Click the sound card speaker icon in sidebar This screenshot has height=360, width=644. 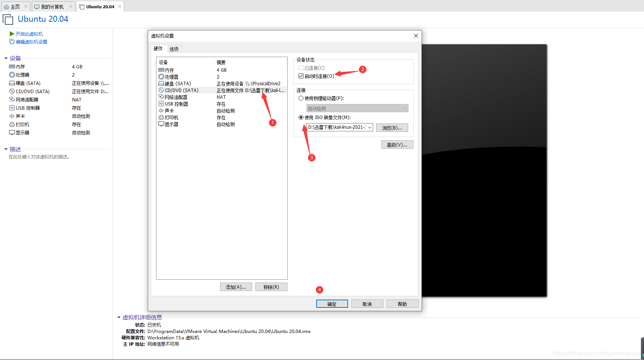coord(12,116)
